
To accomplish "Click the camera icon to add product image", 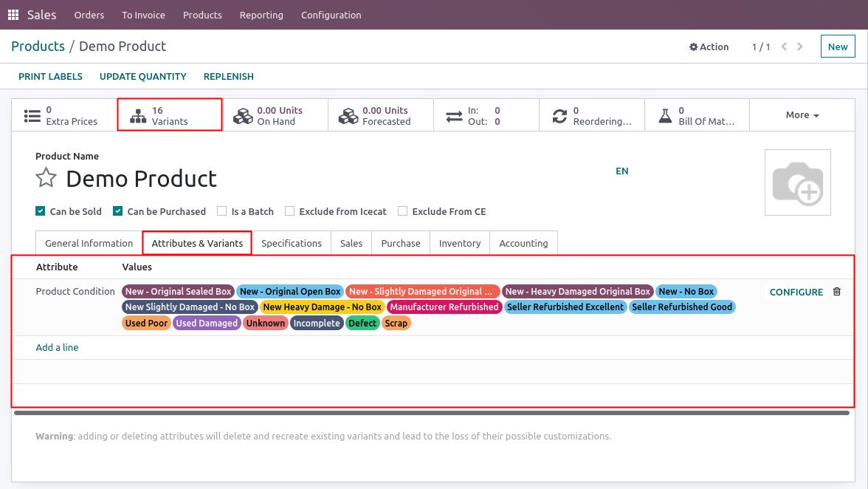I will click(x=798, y=182).
